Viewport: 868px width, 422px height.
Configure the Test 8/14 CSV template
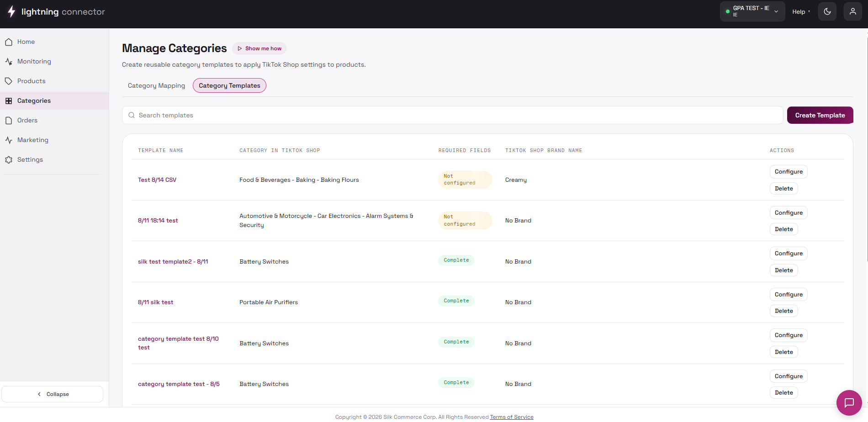point(789,172)
